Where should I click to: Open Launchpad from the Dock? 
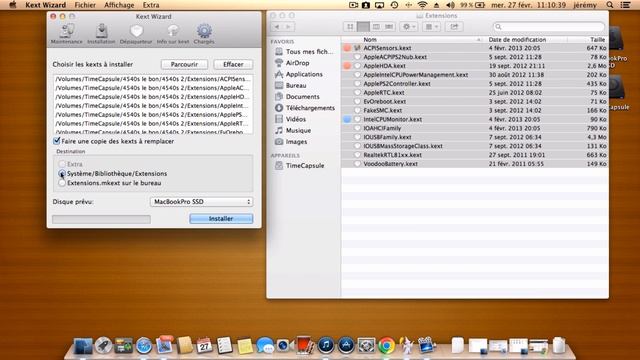104,345
